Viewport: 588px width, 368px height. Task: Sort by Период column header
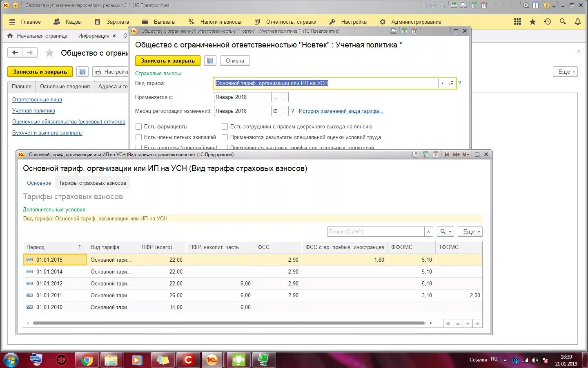(55, 247)
